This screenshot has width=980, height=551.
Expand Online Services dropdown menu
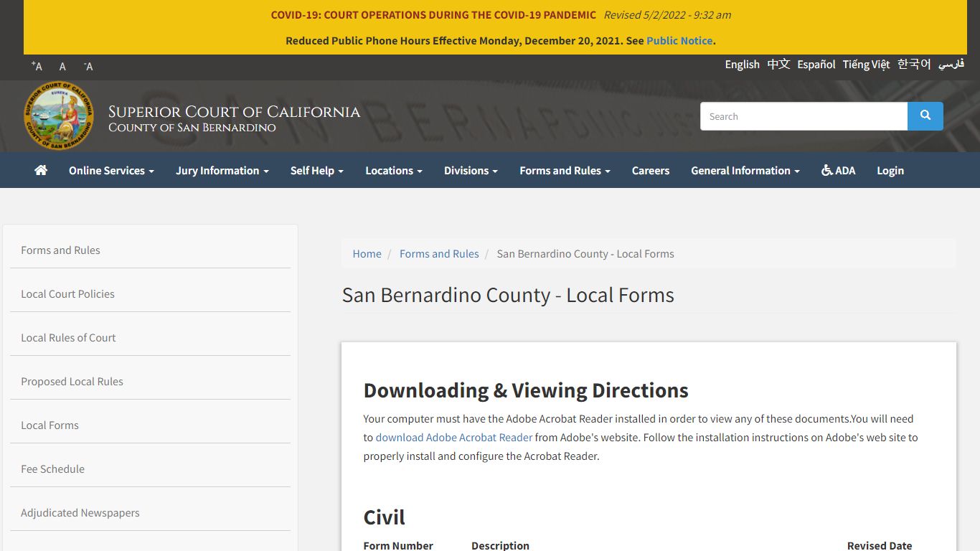coord(111,170)
